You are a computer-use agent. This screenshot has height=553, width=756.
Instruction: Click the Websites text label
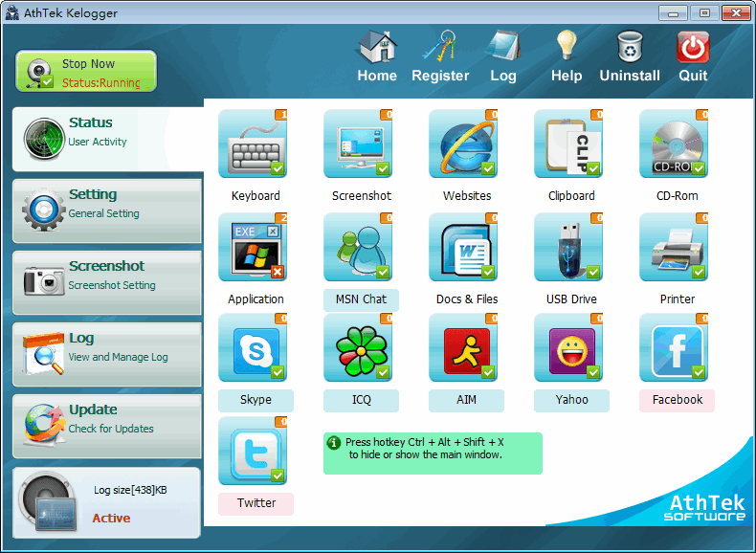point(467,196)
